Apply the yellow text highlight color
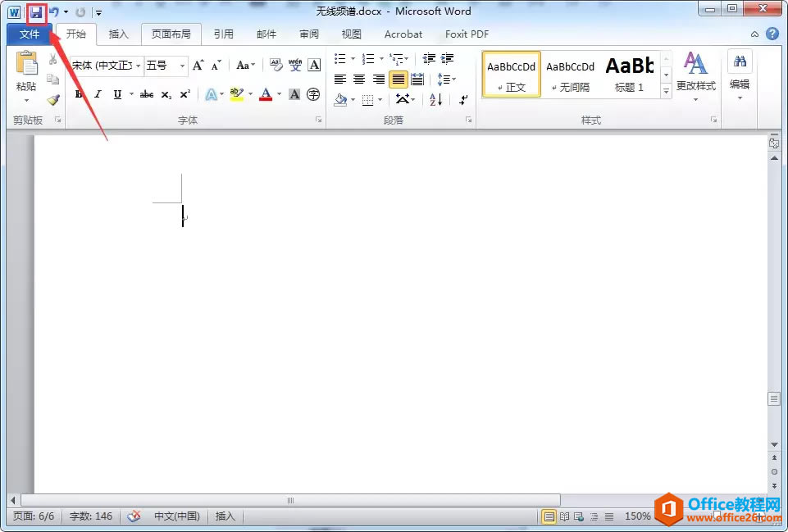This screenshot has height=532, width=788. click(x=236, y=94)
